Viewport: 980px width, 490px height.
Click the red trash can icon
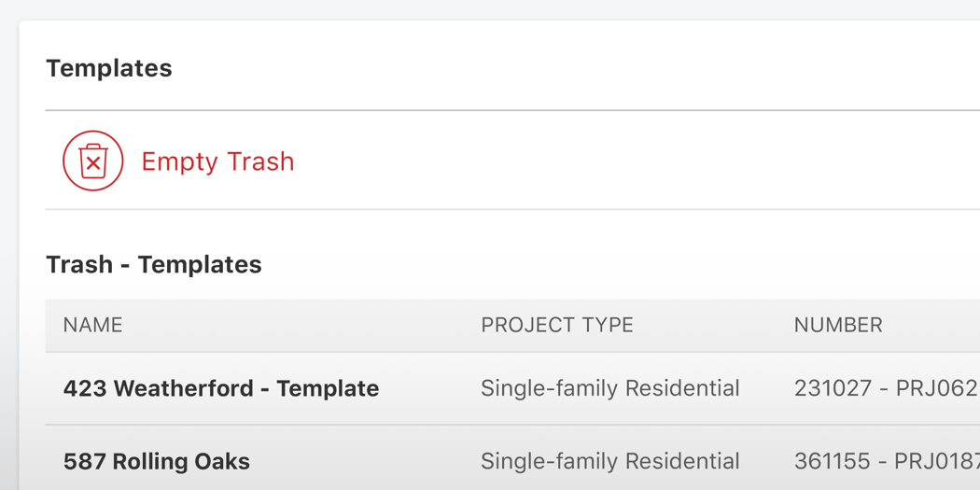[x=93, y=161]
